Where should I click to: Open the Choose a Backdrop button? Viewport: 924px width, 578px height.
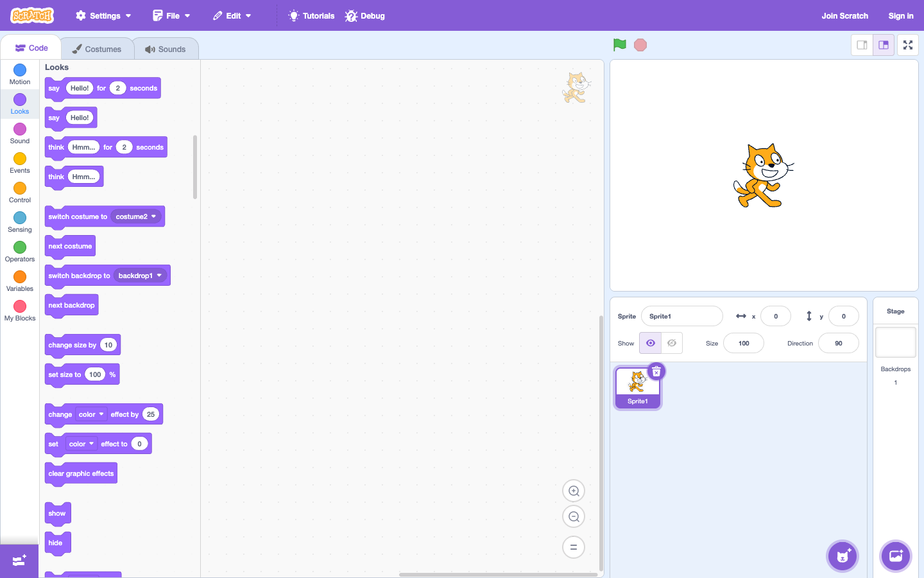coord(896,556)
